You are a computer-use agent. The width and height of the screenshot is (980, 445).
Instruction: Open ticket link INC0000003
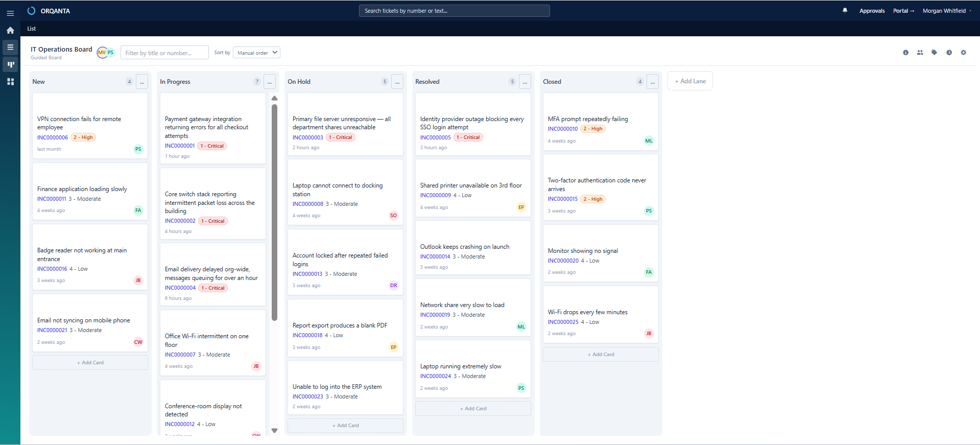(308, 137)
